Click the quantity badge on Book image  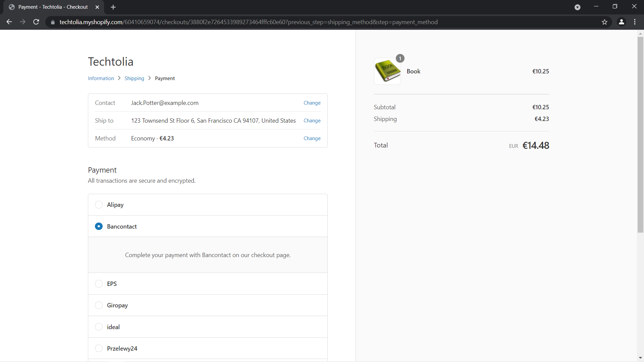(x=400, y=58)
